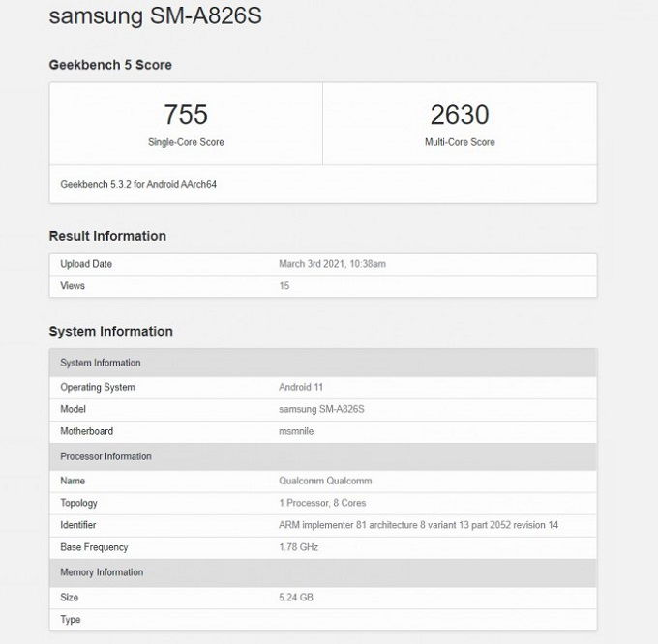This screenshot has width=658, height=644.
Task: Click the Result Information heading
Action: click(x=107, y=236)
